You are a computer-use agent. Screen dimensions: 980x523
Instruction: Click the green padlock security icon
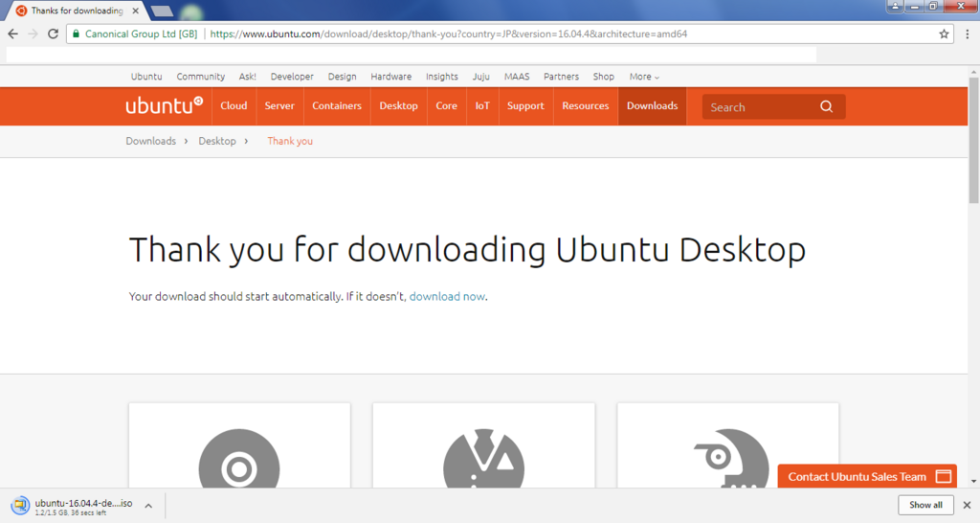click(x=77, y=34)
